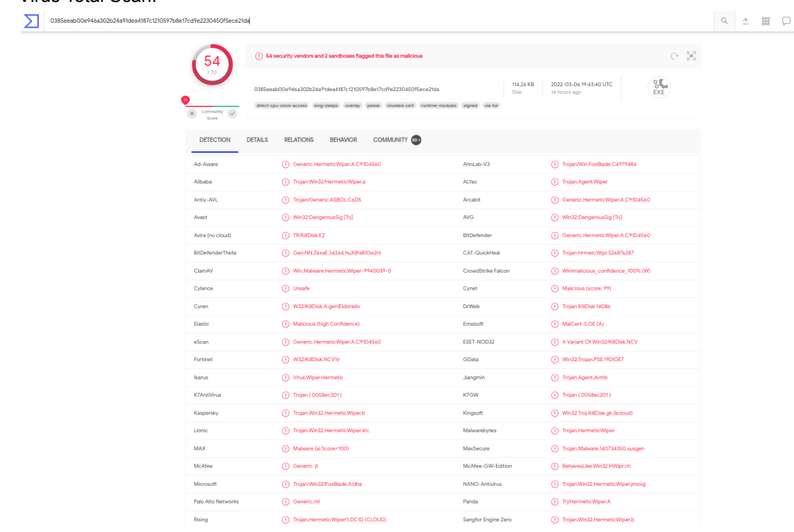
Task: Click the 2022-03-06 19:43:40 UTC timestamp
Action: pos(581,84)
